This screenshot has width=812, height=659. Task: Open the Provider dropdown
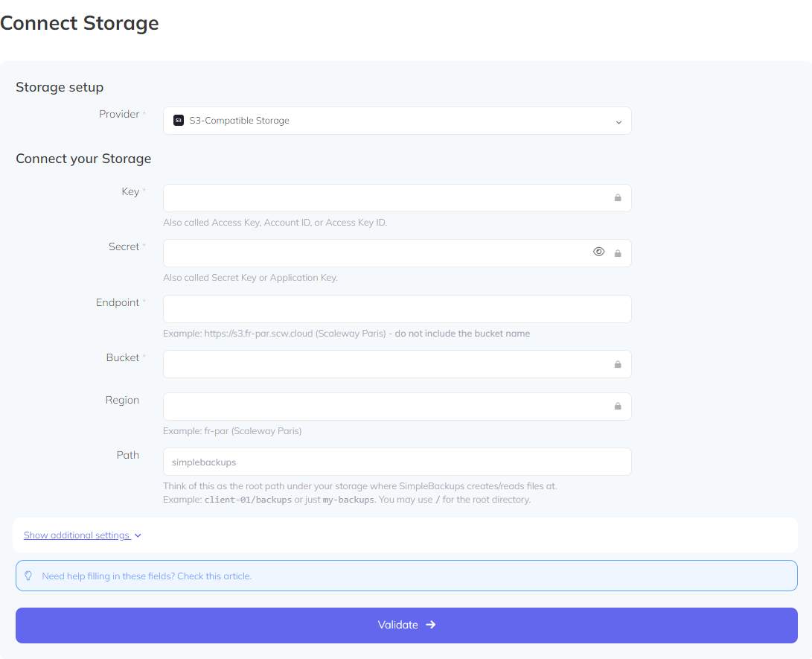pyautogui.click(x=397, y=120)
